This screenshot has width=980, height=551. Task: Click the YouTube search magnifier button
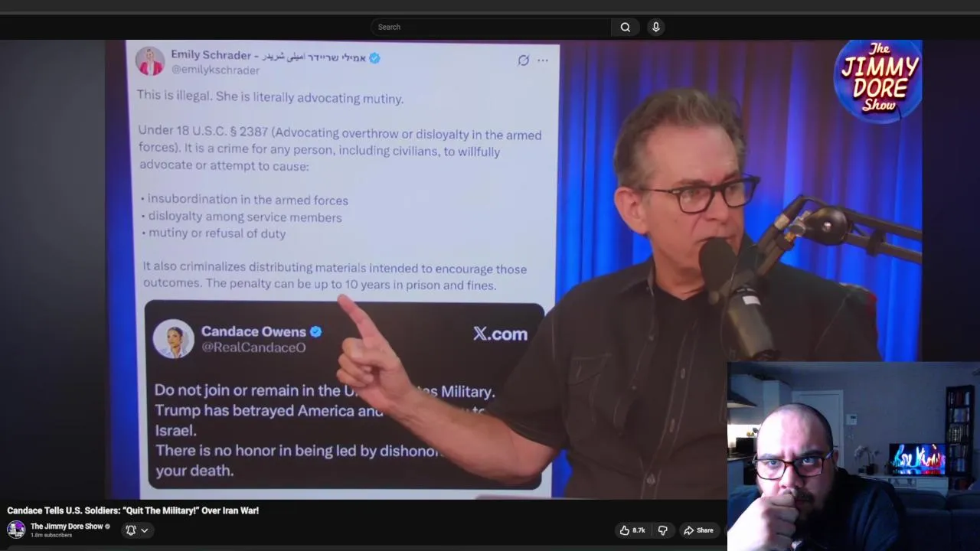pos(626,27)
